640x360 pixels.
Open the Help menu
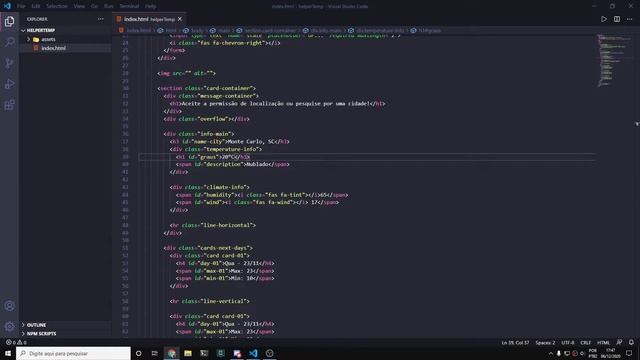pyautogui.click(x=151, y=6)
